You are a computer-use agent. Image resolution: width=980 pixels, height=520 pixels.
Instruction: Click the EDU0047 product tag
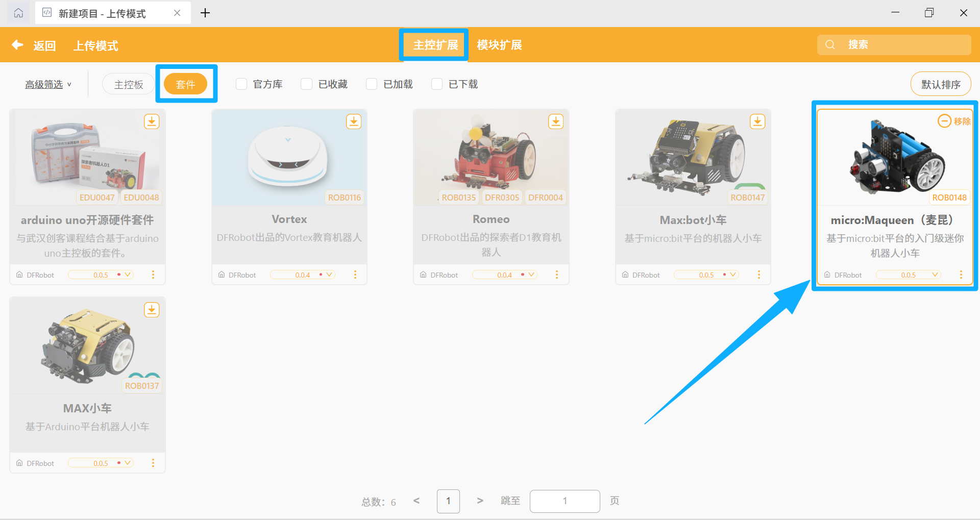coord(97,197)
